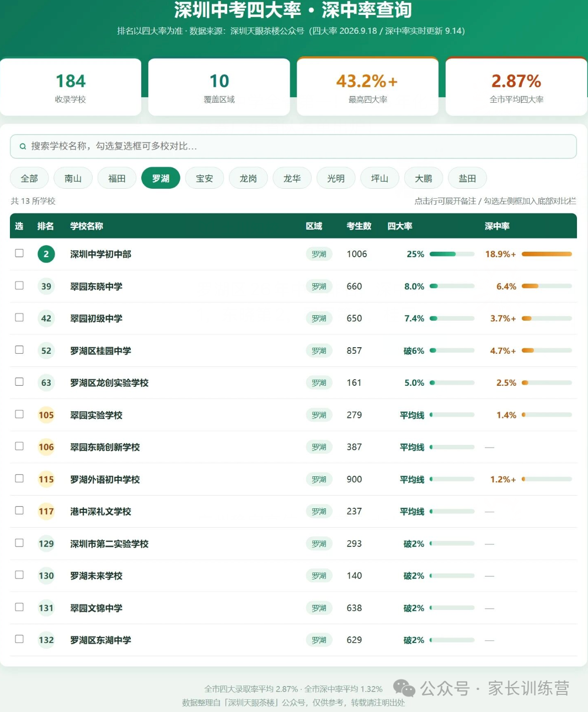Click the 破6% value for 罗湖区桂园中学
This screenshot has height=712, width=588.
[414, 350]
